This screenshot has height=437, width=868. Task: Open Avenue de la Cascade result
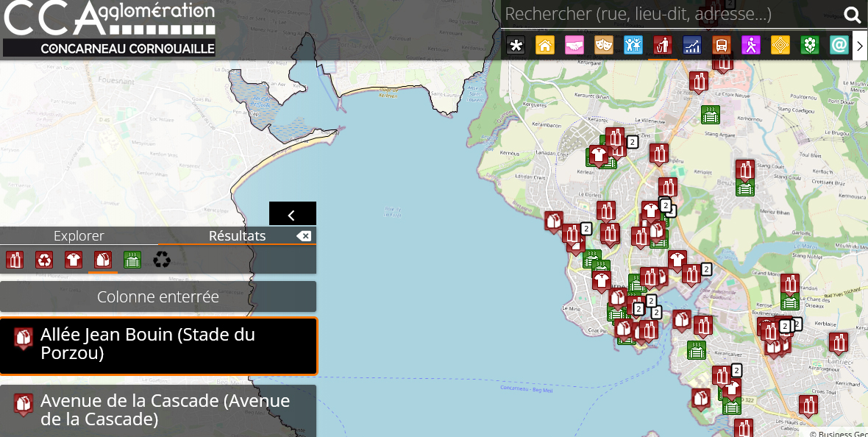158,411
